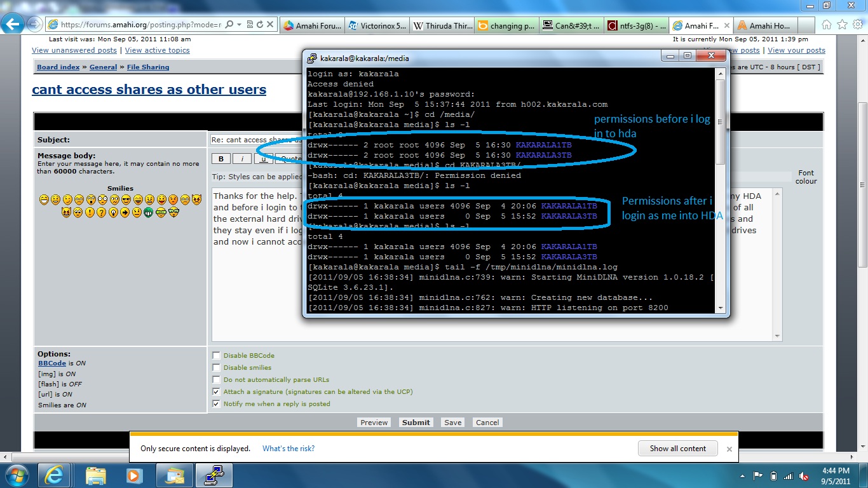Submit the forum reply
Screen dimensions: 868x488
pos(416,423)
